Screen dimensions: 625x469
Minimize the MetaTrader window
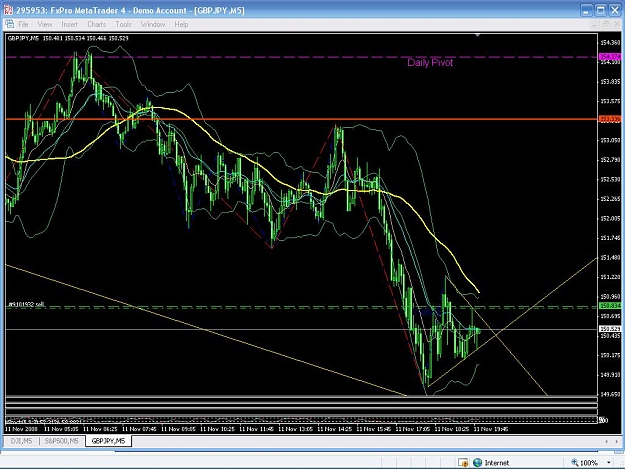pos(586,10)
